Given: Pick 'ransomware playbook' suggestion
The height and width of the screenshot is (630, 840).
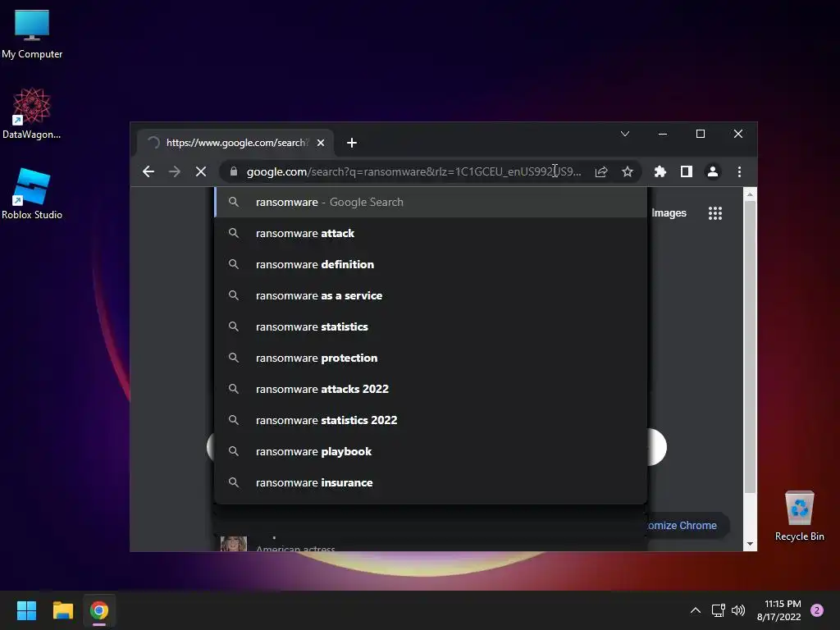Looking at the screenshot, I should [x=431, y=451].
